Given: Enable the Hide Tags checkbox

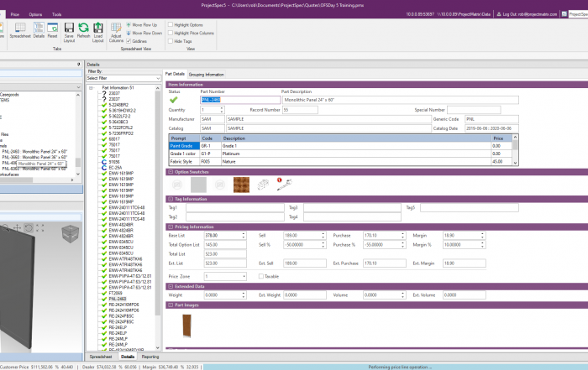Looking at the screenshot, I should pyautogui.click(x=171, y=41).
